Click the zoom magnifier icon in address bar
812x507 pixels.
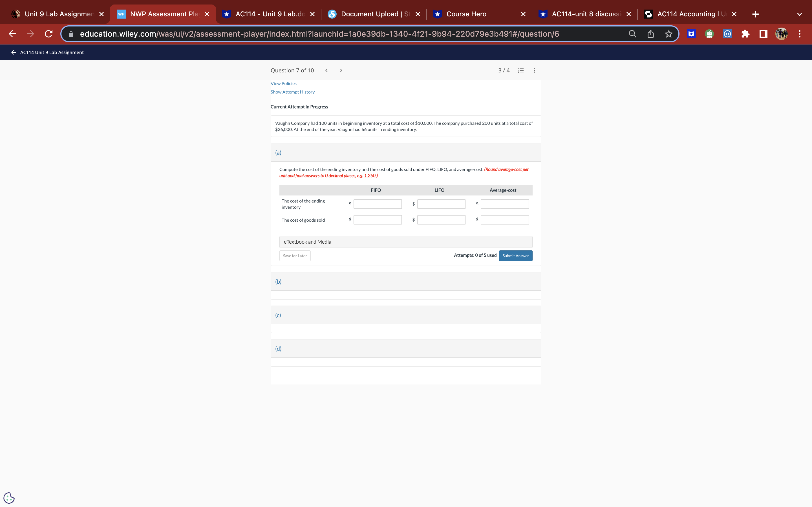click(632, 34)
